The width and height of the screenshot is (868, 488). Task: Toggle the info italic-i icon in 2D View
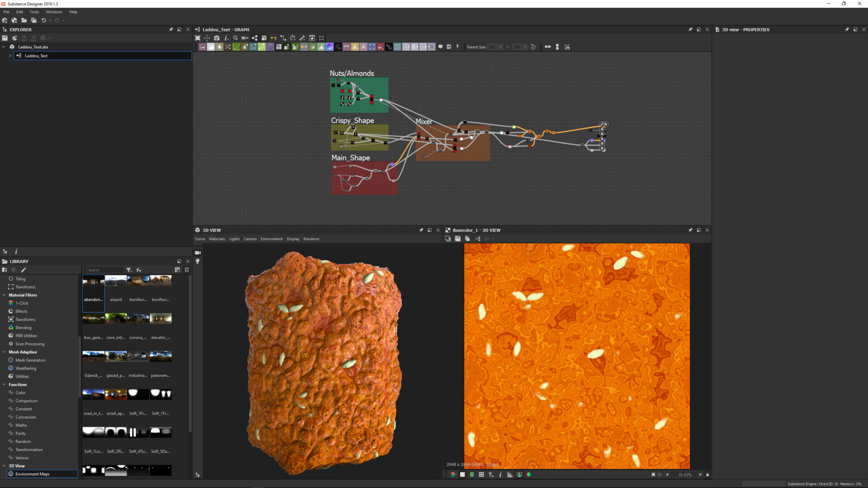coord(500,474)
